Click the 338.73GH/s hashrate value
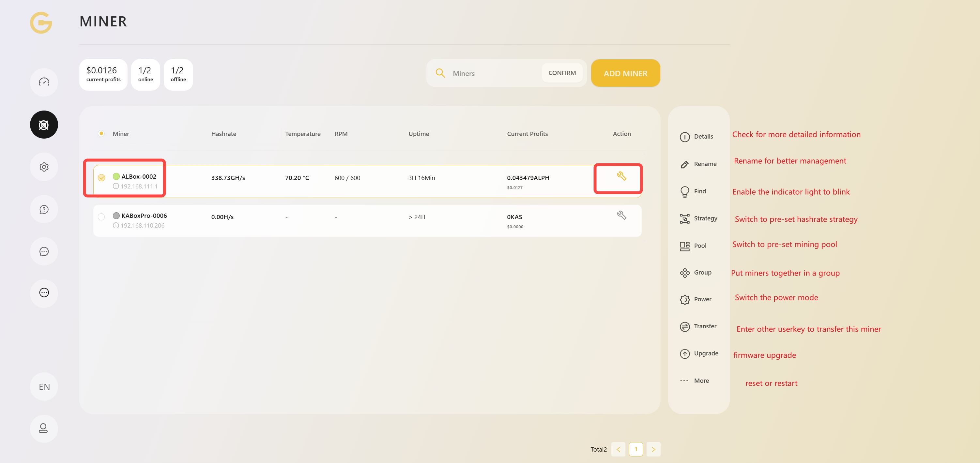Viewport: 980px width, 463px height. click(228, 177)
